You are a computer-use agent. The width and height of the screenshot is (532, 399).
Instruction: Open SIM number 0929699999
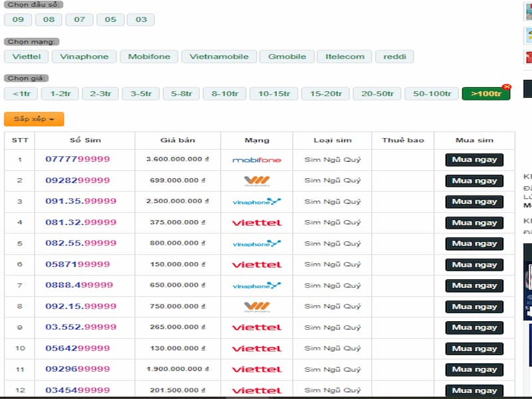pyautogui.click(x=77, y=369)
